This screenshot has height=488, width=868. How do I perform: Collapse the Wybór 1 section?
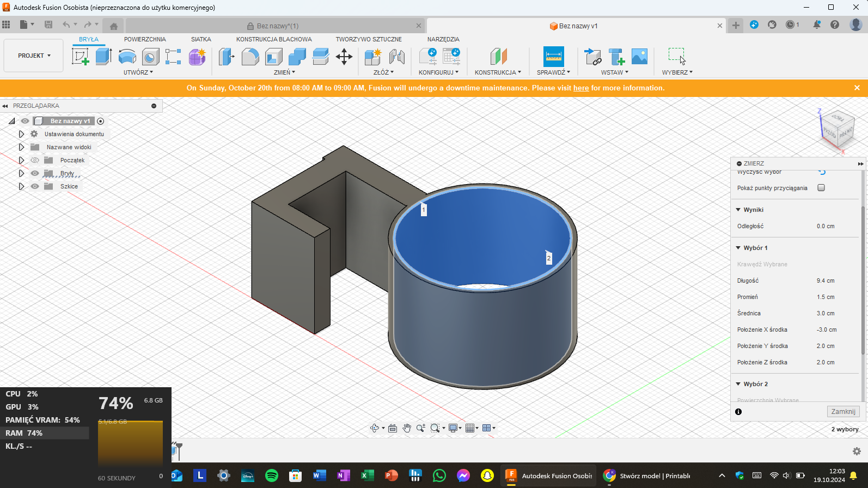[738, 248]
